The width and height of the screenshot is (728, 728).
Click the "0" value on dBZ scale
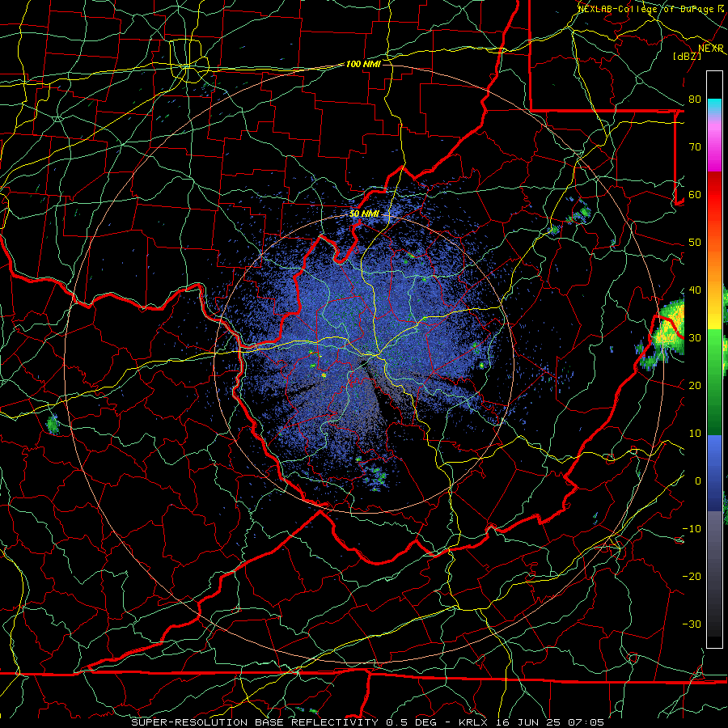pyautogui.click(x=698, y=481)
